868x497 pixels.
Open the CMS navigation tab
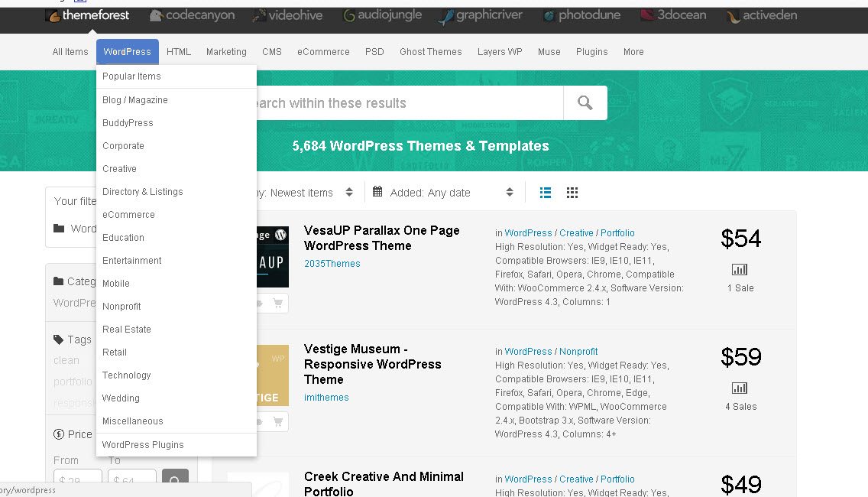272,51
